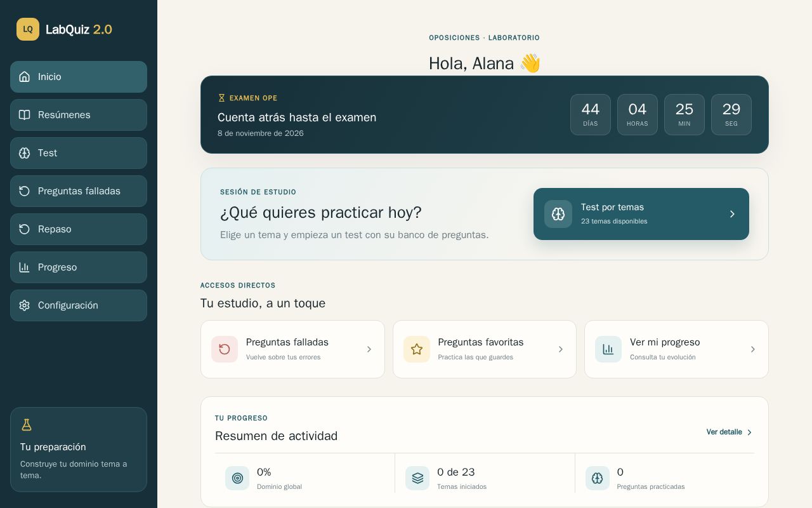This screenshot has width=812, height=508.
Task: Click the 25 MIN countdown box
Action: 684,115
